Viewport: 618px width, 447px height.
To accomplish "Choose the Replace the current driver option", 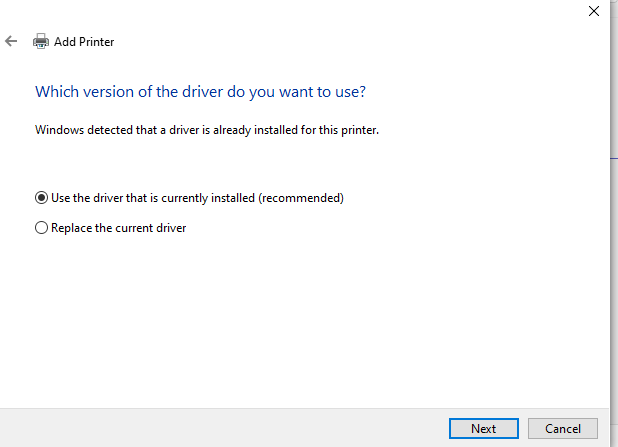I will pyautogui.click(x=41, y=228).
